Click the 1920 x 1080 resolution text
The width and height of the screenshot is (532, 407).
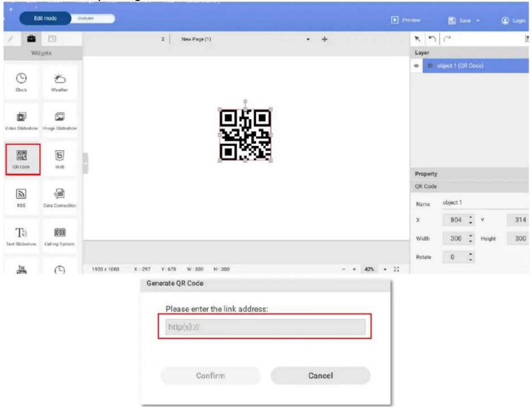105,269
